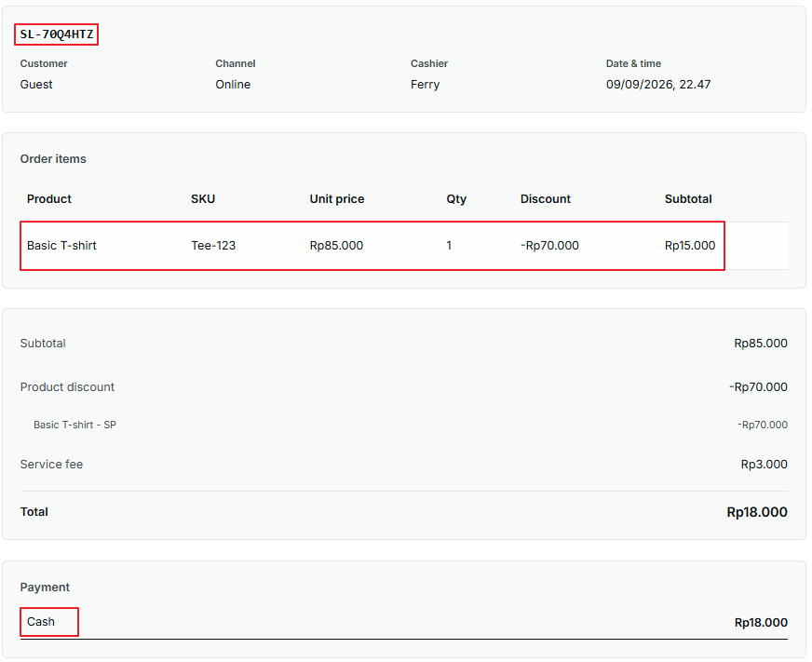Click the Rp15.000 row subtotal
812x662 pixels.
(x=690, y=246)
